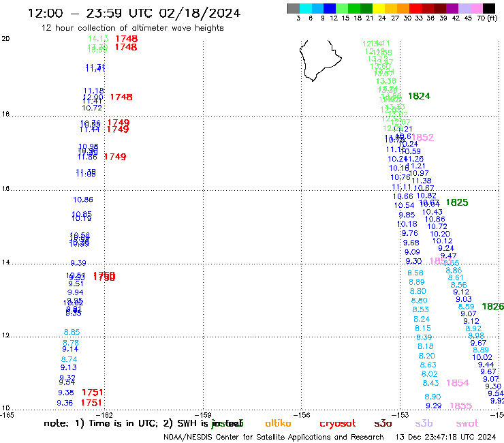The image size is (504, 443).
Task: Click the wave height value '10.20'
Action: [440, 234]
